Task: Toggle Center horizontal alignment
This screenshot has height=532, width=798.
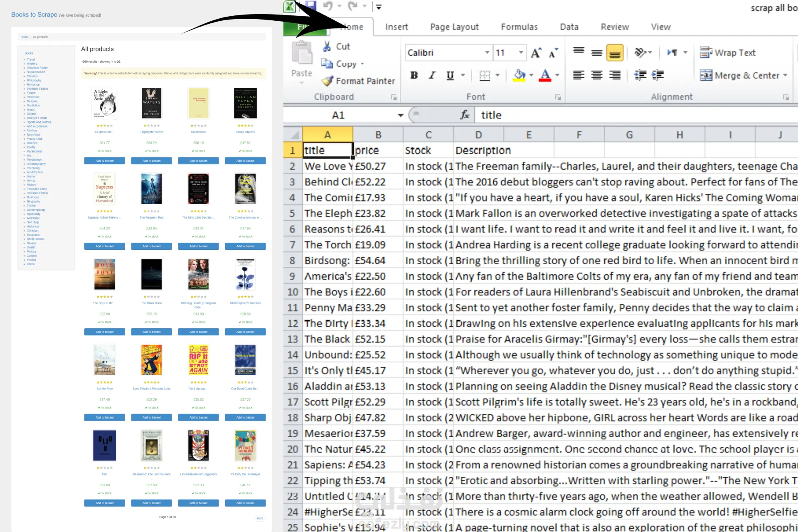Action: 597,75
